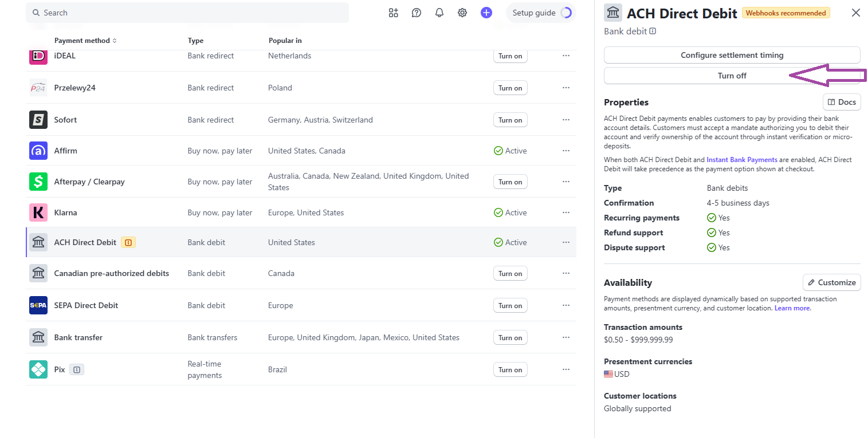Turn on Bank transfer
This screenshot has height=445, width=868.
510,338
